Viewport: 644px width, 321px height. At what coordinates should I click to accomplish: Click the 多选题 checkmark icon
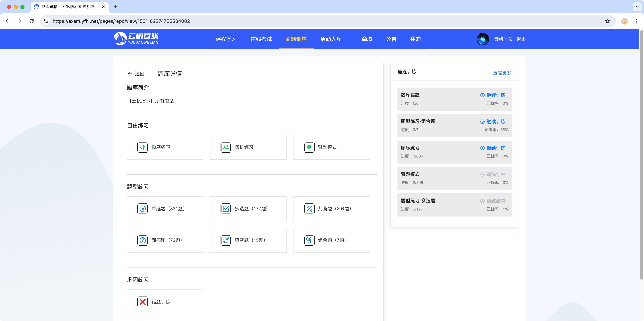point(226,209)
